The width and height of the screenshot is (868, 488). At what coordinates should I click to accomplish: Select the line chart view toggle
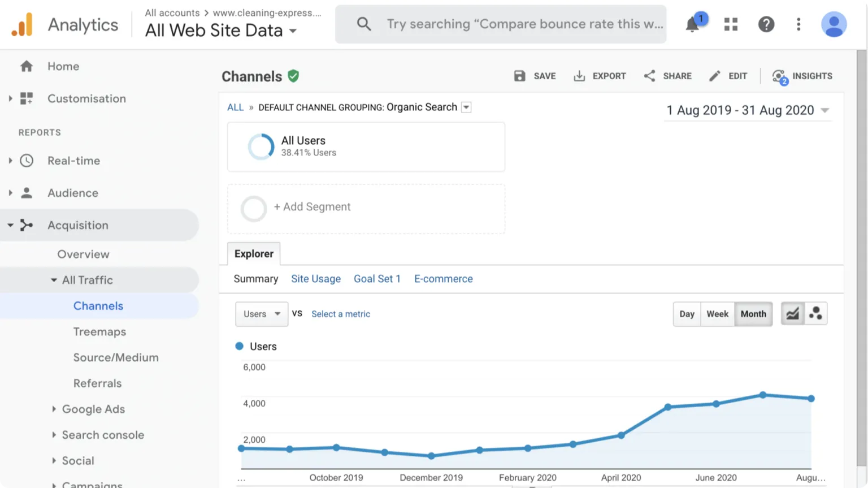pyautogui.click(x=792, y=314)
